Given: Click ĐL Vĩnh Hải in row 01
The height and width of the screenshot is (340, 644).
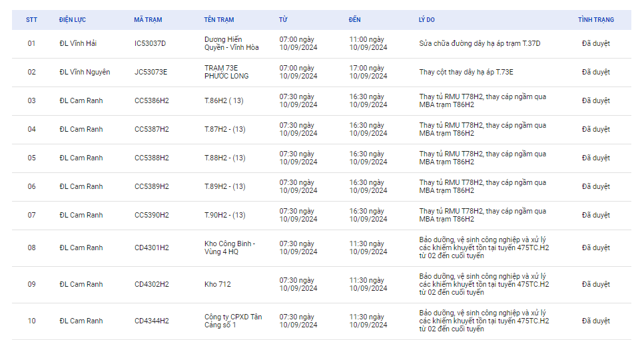Looking at the screenshot, I should (x=78, y=43).
